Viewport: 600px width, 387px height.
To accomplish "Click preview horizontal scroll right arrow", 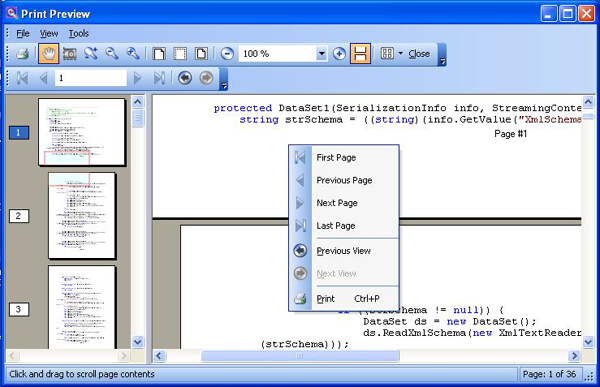I will (574, 356).
